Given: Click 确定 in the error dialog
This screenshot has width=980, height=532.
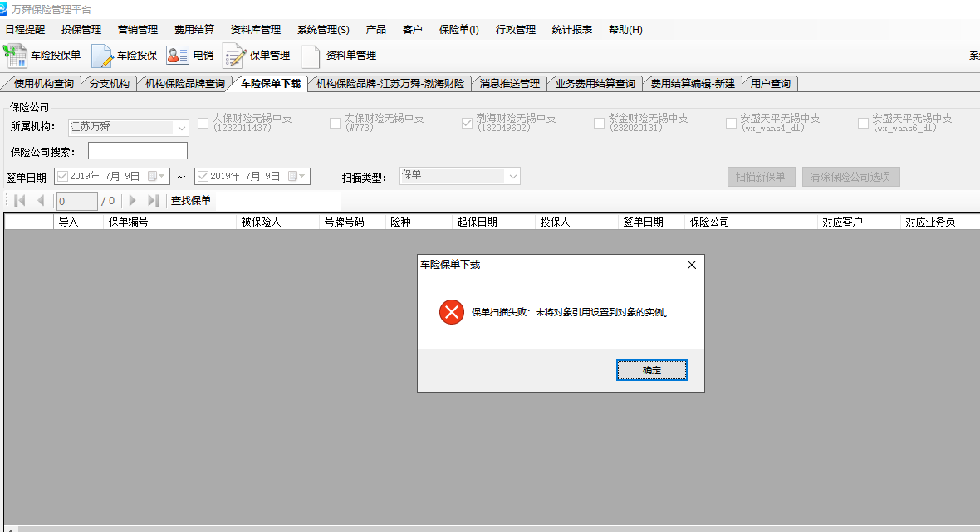Looking at the screenshot, I should 652,370.
